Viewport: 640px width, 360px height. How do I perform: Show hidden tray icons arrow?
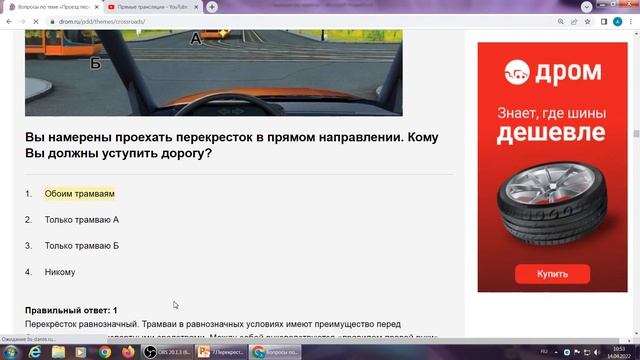coord(556,352)
